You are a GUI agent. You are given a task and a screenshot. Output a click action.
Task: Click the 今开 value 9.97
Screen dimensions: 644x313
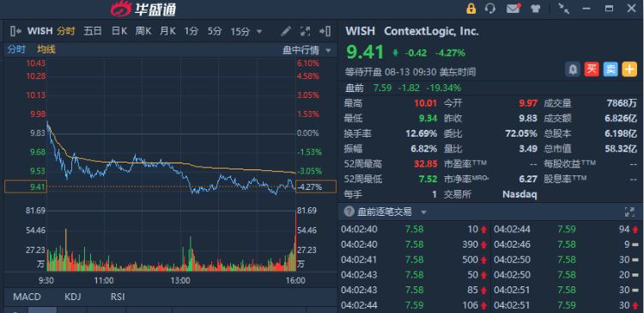point(528,104)
